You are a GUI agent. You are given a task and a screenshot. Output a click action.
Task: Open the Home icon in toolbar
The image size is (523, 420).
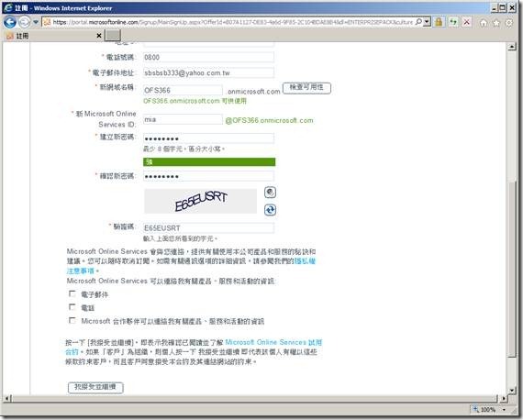(484, 23)
